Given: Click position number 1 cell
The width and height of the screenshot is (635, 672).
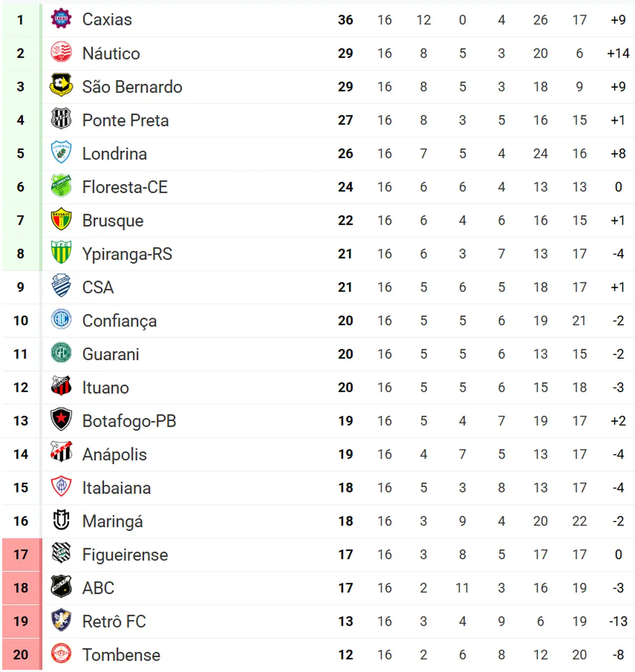Looking at the screenshot, I should tap(20, 20).
